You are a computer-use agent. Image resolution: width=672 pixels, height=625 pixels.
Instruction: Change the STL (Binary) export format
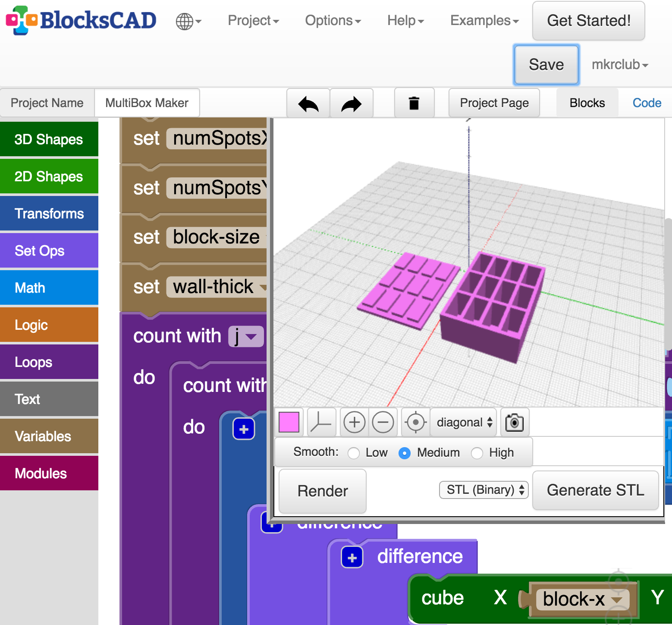tap(483, 490)
